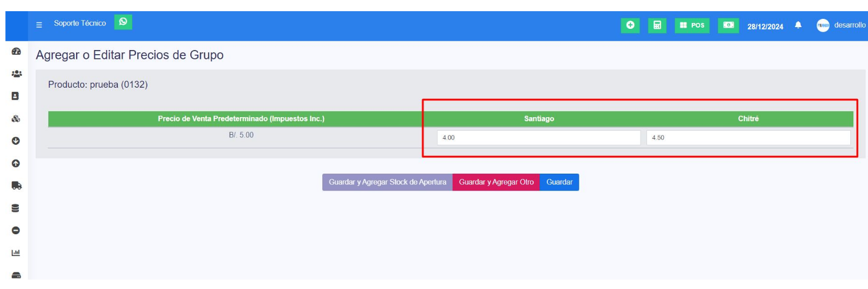Screen dimensions: 868x289
Task: Click the Chitré price input field
Action: pyautogui.click(x=748, y=138)
